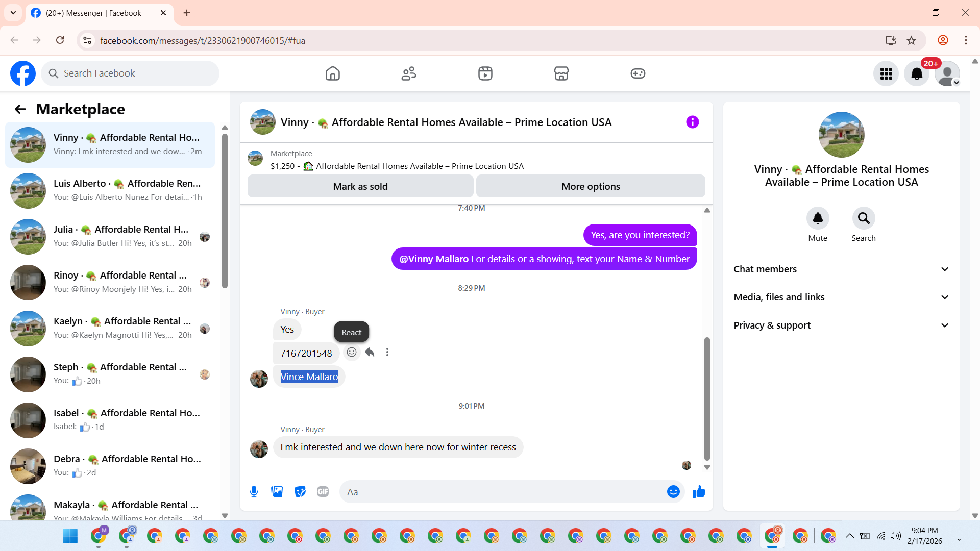Reply to the 7167201548 message
Viewport: 980px width, 551px height.
click(x=370, y=353)
